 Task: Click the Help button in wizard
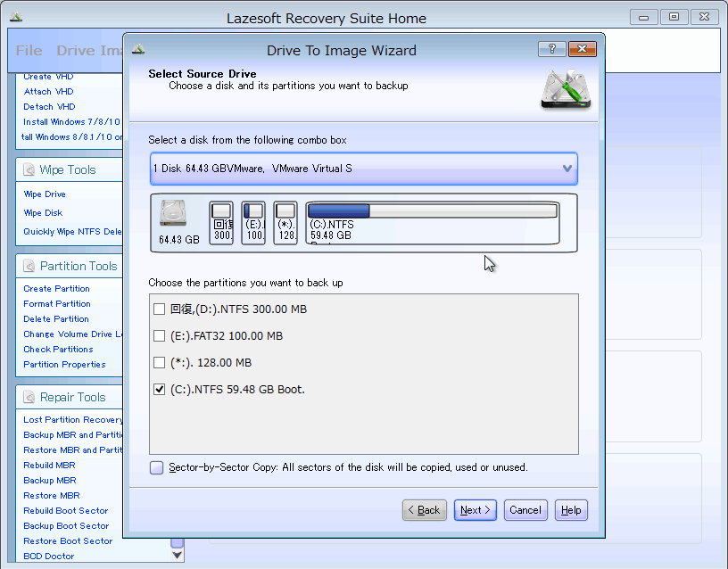pyautogui.click(x=571, y=510)
